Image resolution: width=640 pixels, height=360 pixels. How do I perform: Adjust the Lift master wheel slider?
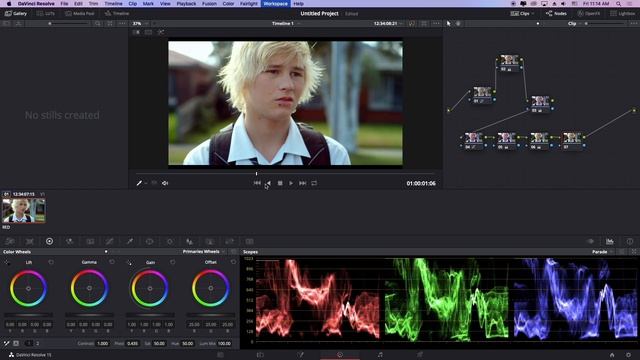click(x=28, y=315)
